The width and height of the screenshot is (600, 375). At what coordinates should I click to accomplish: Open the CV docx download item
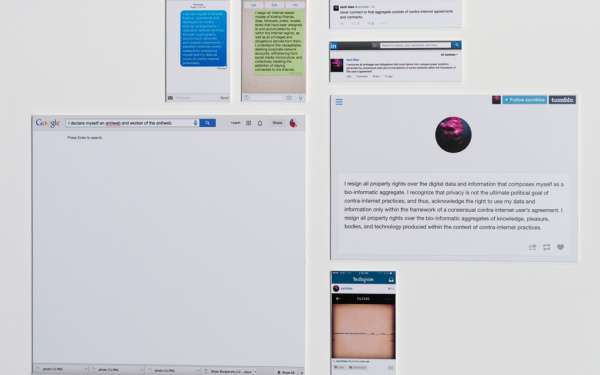click(228, 371)
